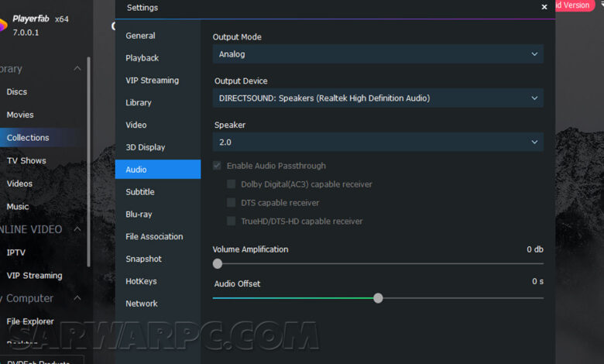Click the PlayerFab logo icon
The width and height of the screenshot is (604, 364).
click(x=2, y=26)
